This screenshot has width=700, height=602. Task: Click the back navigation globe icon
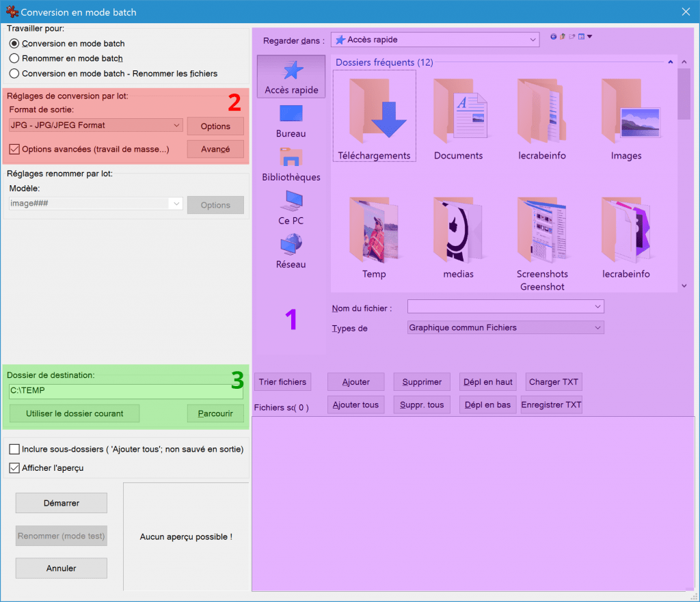pos(553,36)
